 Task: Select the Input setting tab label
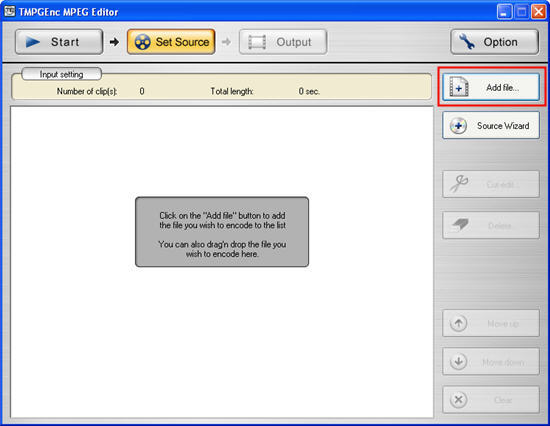click(62, 74)
